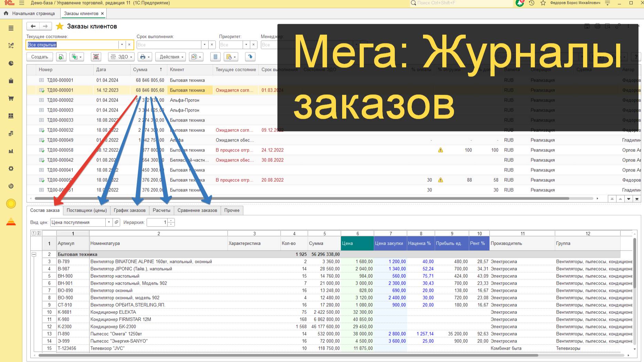This screenshot has width=644, height=362.
Task: Open the shopping cart sidebar section
Action: 11,98
